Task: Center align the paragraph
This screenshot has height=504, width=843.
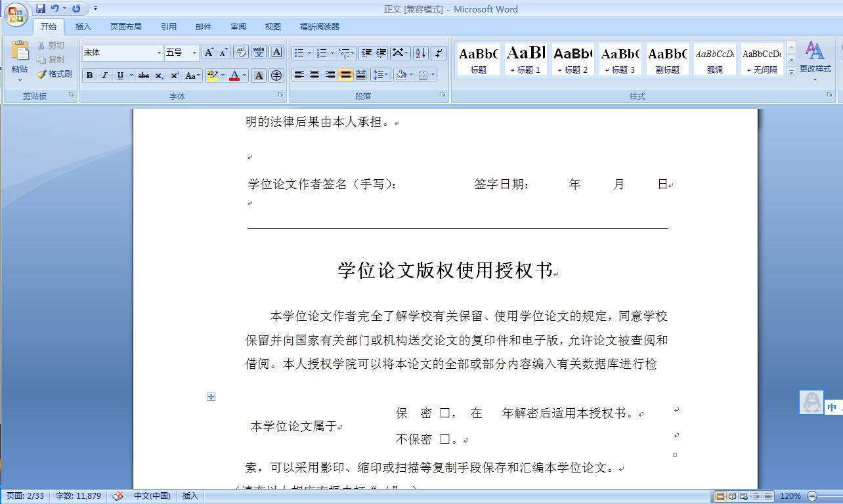Action: click(314, 75)
